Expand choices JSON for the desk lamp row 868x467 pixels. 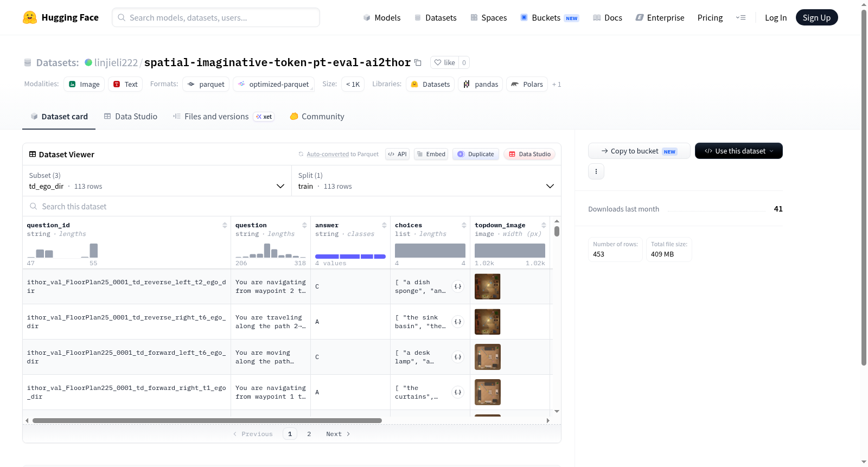pyautogui.click(x=458, y=357)
